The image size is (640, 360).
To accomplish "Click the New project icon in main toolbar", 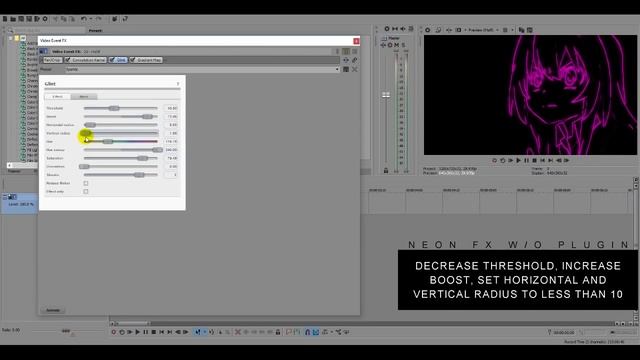I will (x=5, y=19).
